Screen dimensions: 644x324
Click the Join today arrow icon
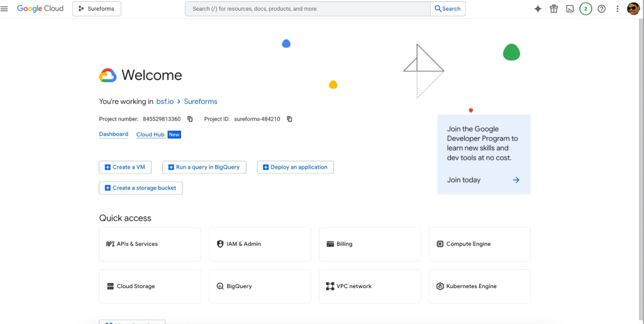(x=516, y=180)
